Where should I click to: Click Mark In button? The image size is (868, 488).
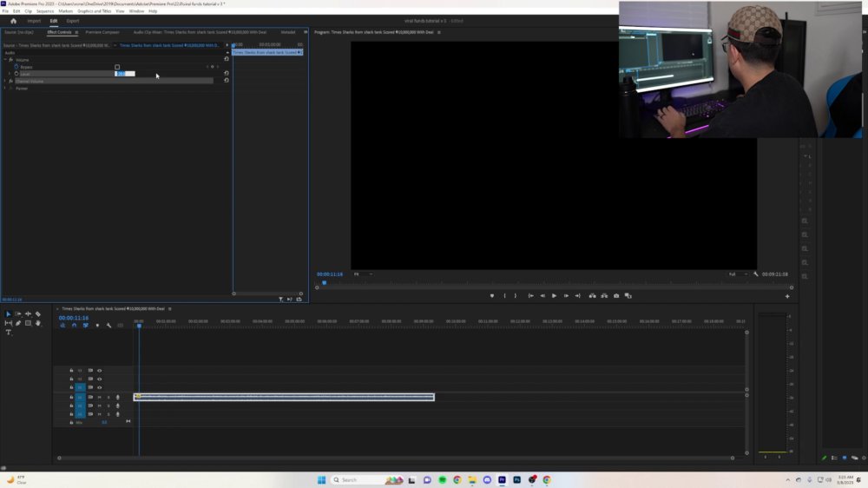(x=504, y=296)
